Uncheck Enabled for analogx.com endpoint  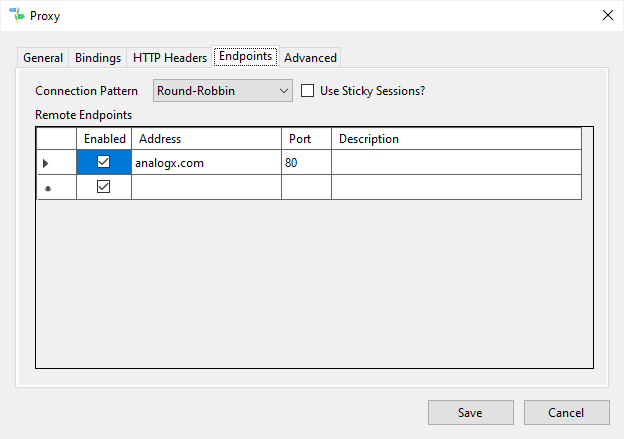104,162
